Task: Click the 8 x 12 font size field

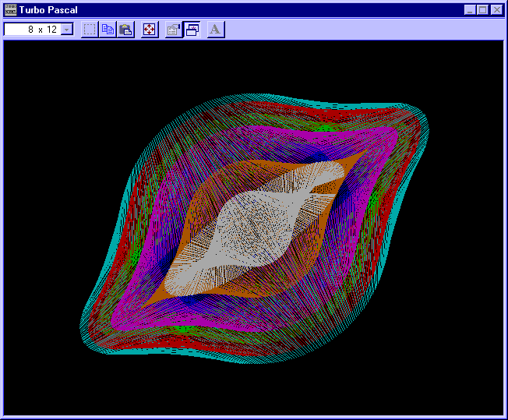Action: point(38,30)
